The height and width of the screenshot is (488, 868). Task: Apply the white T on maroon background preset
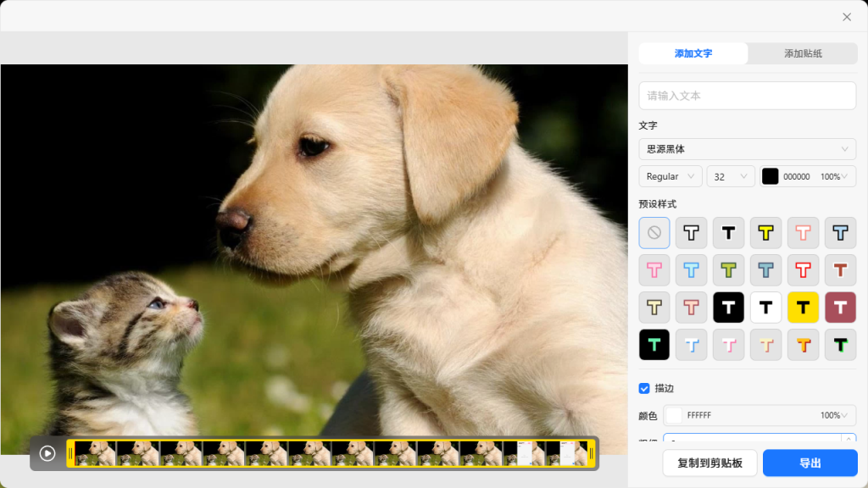pyautogui.click(x=840, y=308)
